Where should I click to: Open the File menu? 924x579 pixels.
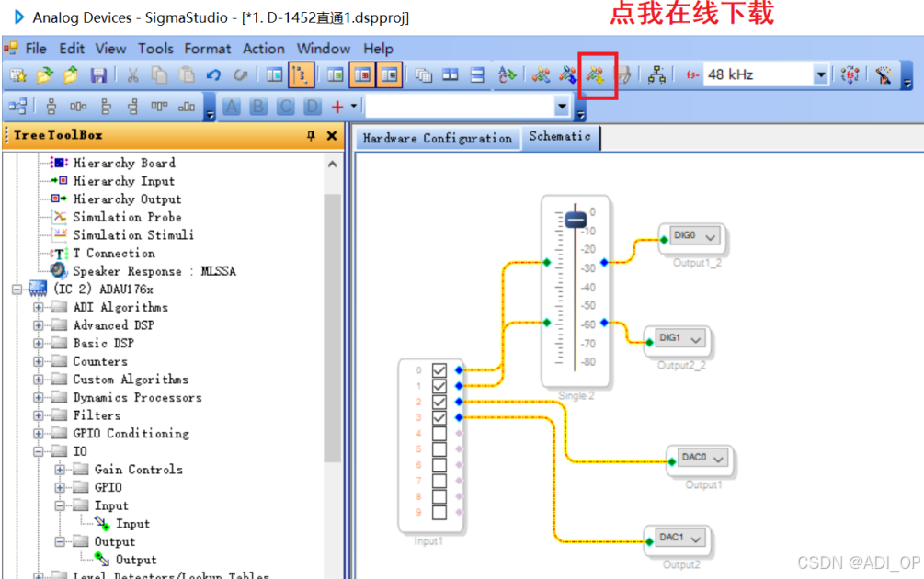point(35,49)
